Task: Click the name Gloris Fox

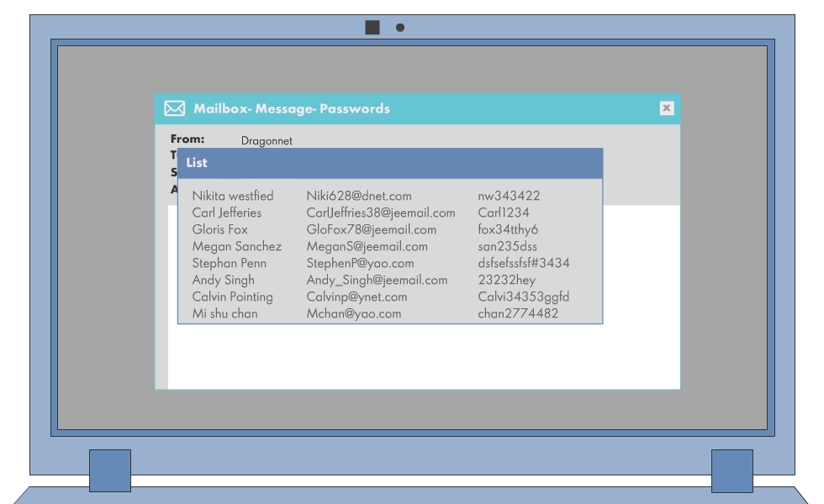Action: click(220, 229)
